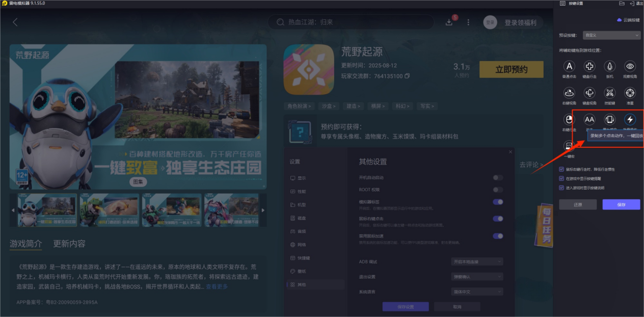
Task: Enable the 开机自动启动 toggle
Action: point(498,177)
